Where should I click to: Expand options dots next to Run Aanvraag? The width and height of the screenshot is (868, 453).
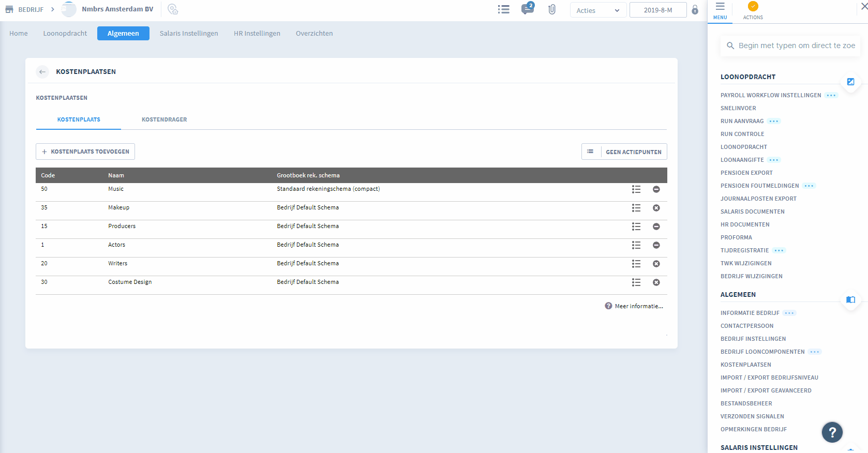(x=774, y=121)
